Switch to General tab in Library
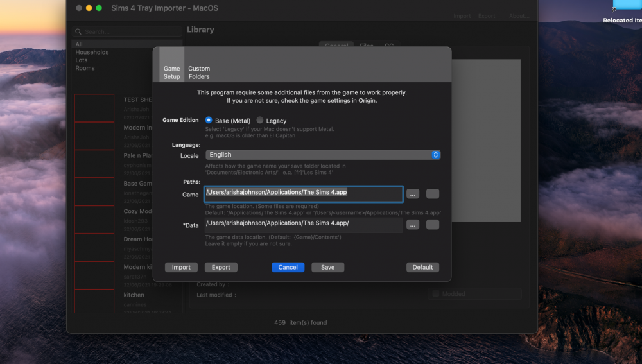Viewport: 642px width, 364px height. coord(336,44)
